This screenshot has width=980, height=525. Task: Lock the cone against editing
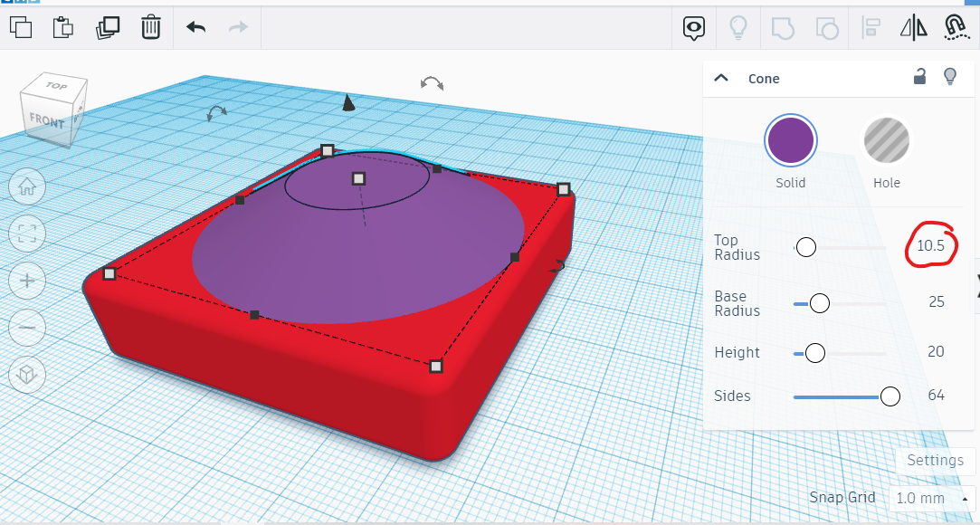[919, 78]
